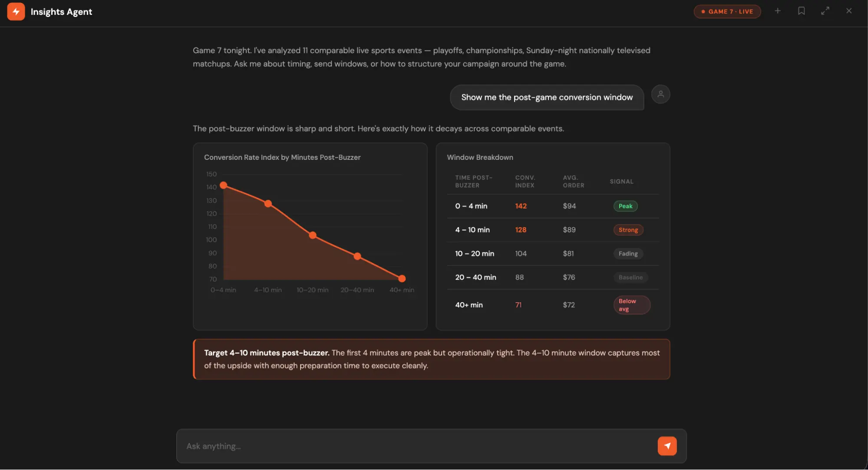Click the 40+ min chart data point
This screenshot has height=470, width=868.
tap(402, 278)
